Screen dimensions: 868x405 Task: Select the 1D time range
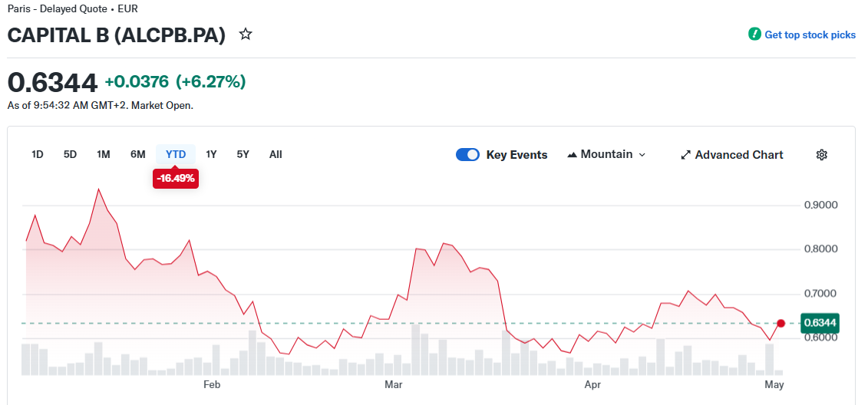[x=37, y=154]
